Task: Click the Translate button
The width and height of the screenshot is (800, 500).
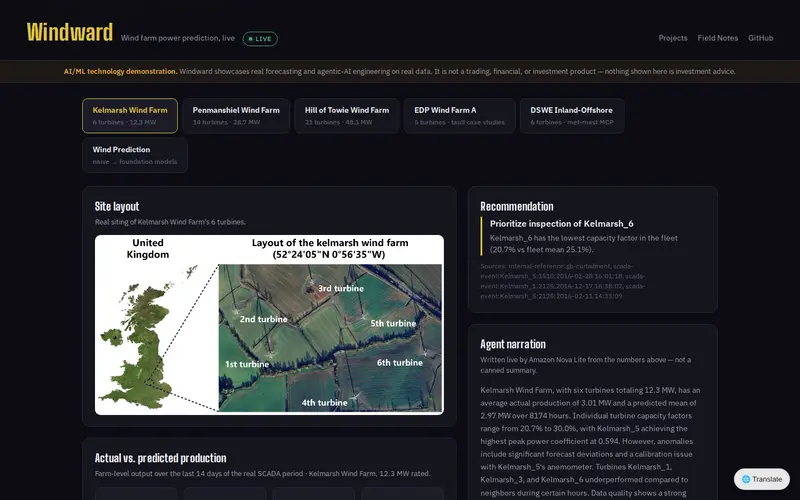Action: click(x=762, y=479)
